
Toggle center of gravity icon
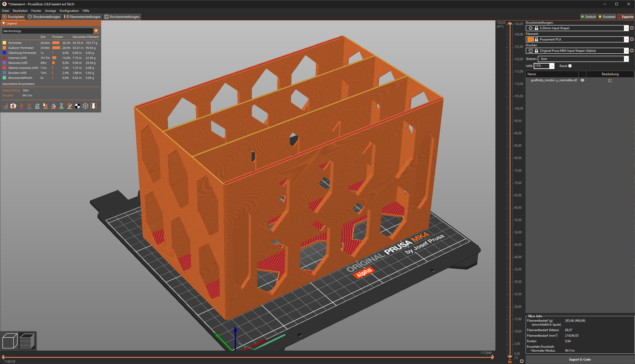click(x=78, y=106)
